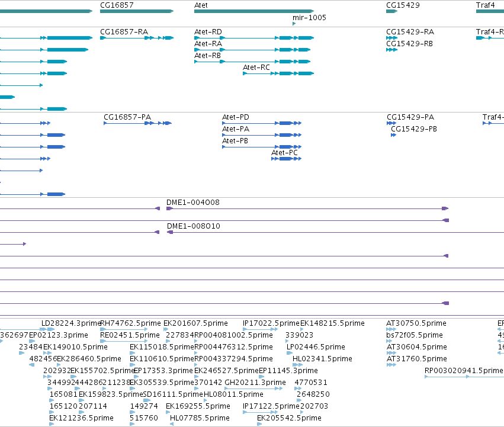Screen dimensions: 504x427
Task: Select the CG16857 gene label
Action: [117, 5]
